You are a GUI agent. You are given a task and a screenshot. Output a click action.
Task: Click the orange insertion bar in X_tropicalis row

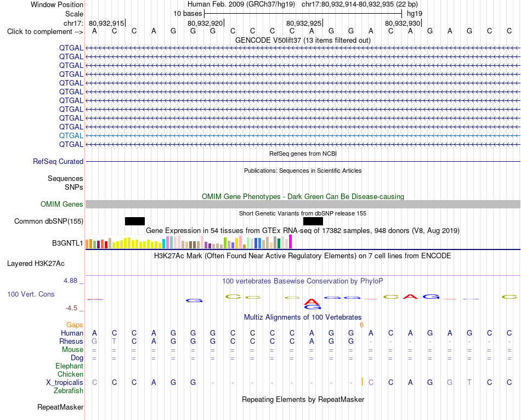[x=362, y=382]
